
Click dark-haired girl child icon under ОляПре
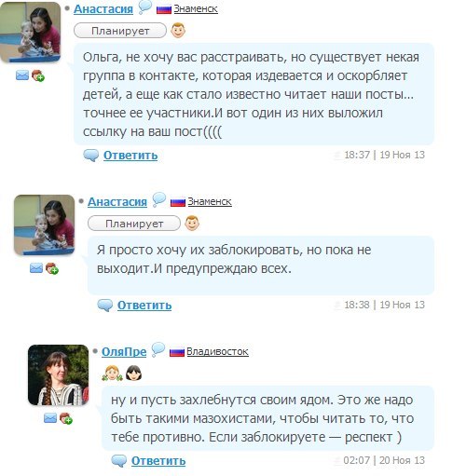point(134,373)
